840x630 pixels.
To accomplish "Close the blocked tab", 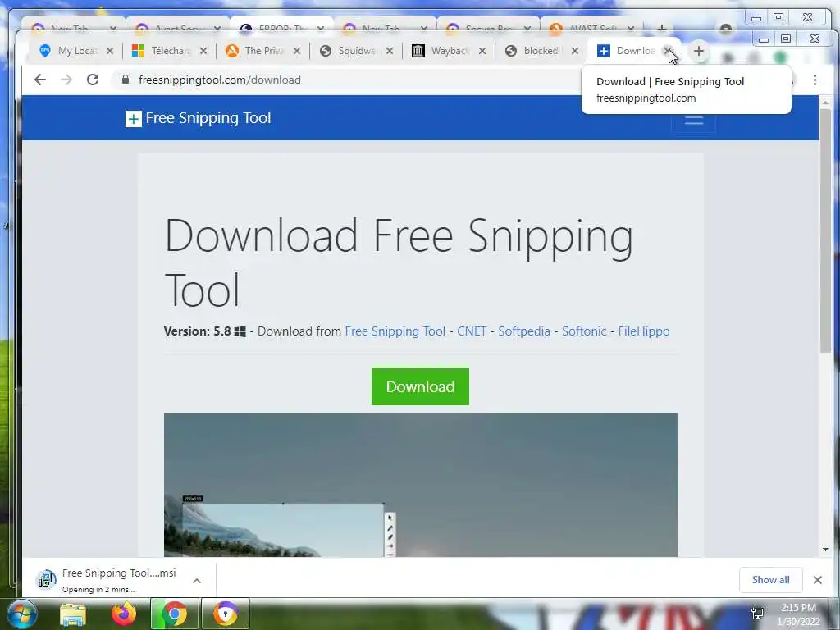I will 575,51.
